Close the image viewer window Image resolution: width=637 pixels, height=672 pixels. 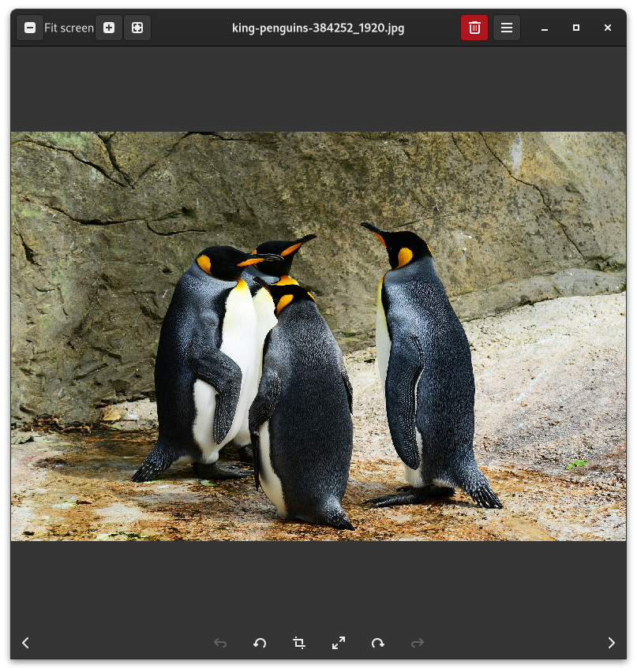[608, 28]
